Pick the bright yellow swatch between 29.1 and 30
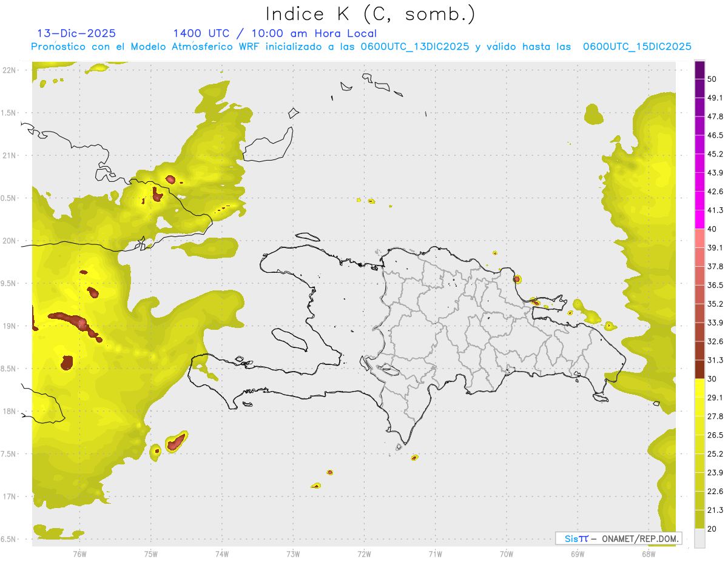Viewport: 728px width, 562px height. [699, 388]
